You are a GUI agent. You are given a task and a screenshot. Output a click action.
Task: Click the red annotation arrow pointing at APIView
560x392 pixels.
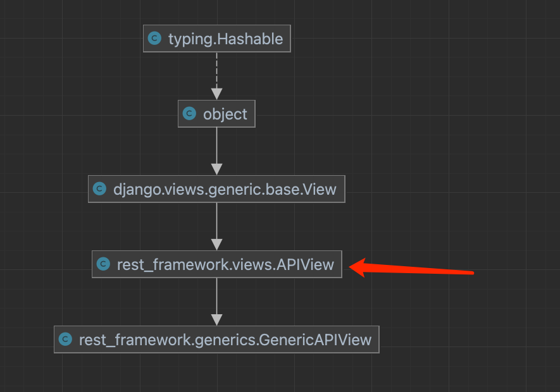[411, 271]
